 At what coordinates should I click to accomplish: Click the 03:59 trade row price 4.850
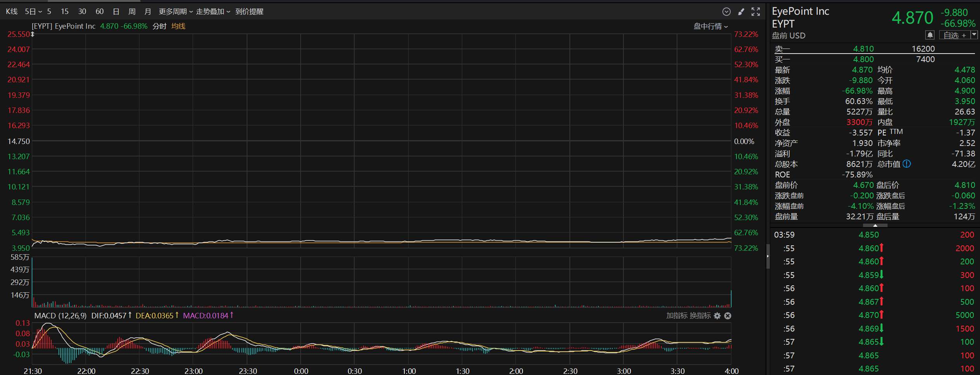(869, 235)
